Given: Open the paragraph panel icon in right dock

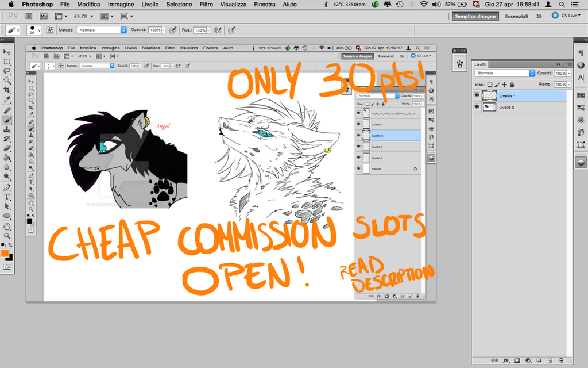Looking at the screenshot, I should pos(581,53).
